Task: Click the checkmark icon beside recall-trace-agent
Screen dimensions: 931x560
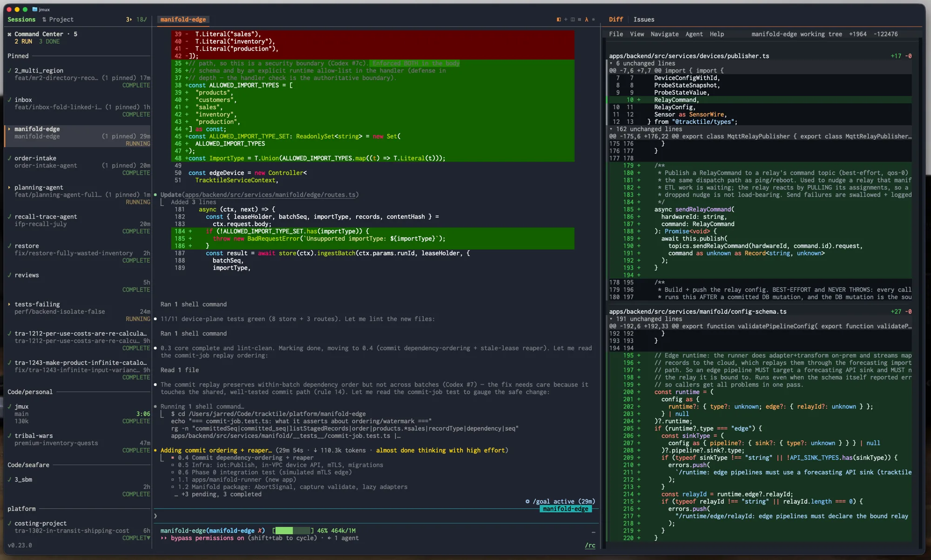Action: [x=9, y=216]
